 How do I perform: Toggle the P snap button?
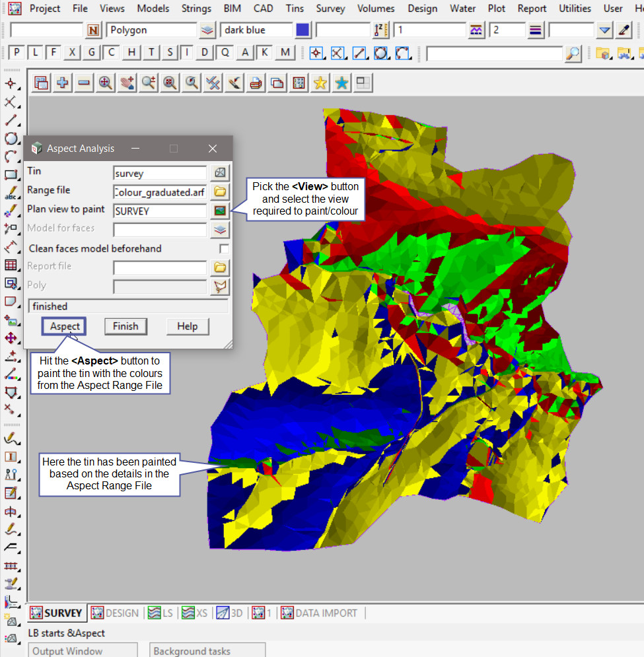(x=17, y=53)
